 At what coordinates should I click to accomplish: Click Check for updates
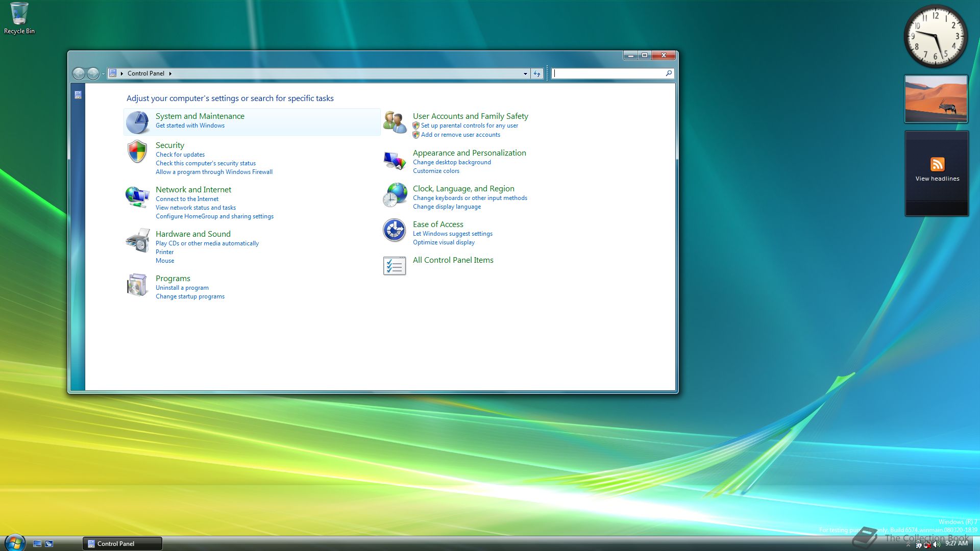[180, 155]
